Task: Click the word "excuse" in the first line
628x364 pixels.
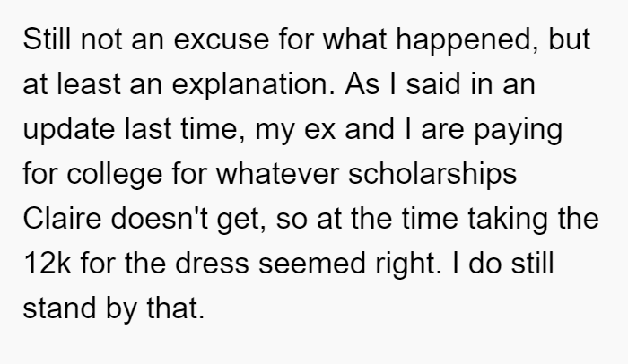Action: coord(221,39)
